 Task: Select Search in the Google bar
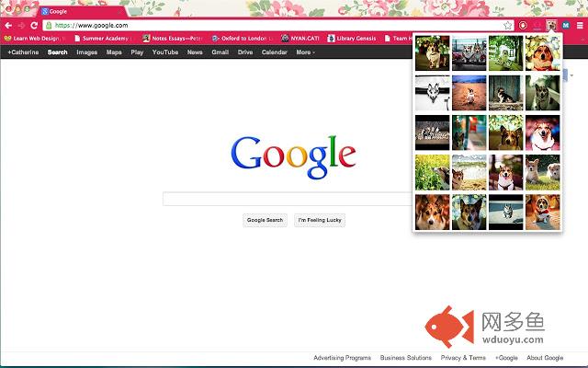click(57, 52)
